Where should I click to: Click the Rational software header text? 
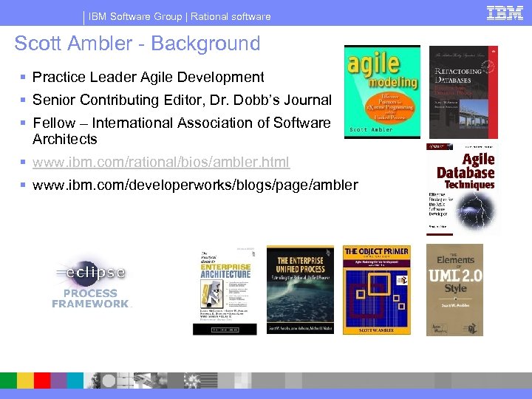tap(231, 16)
